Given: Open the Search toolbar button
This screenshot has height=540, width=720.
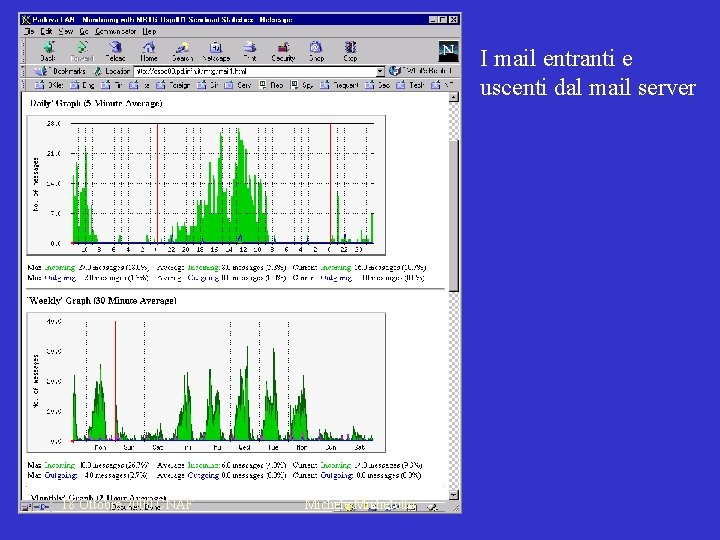Looking at the screenshot, I should 182,51.
